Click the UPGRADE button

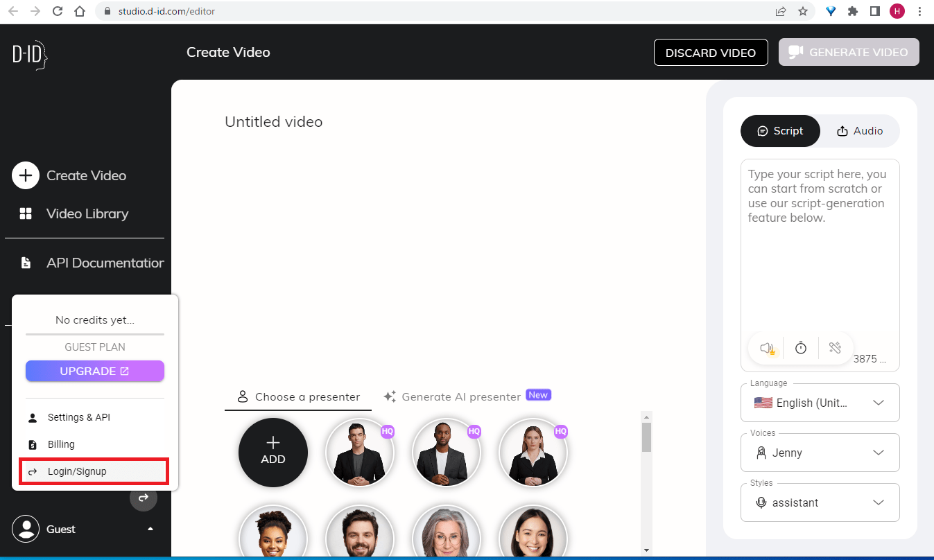(95, 371)
